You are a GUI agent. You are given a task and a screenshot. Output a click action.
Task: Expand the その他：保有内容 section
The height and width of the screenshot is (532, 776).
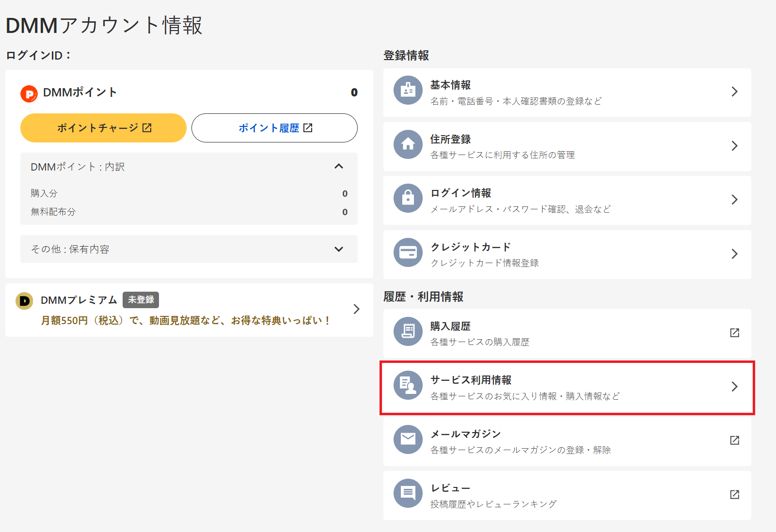[339, 249]
